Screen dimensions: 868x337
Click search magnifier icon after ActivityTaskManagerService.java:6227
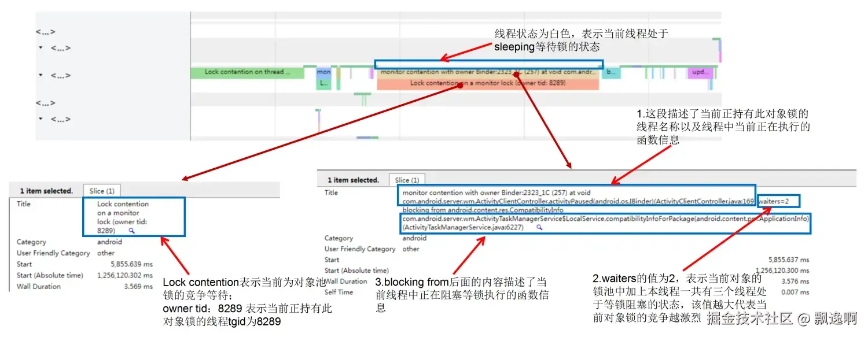[x=540, y=228]
